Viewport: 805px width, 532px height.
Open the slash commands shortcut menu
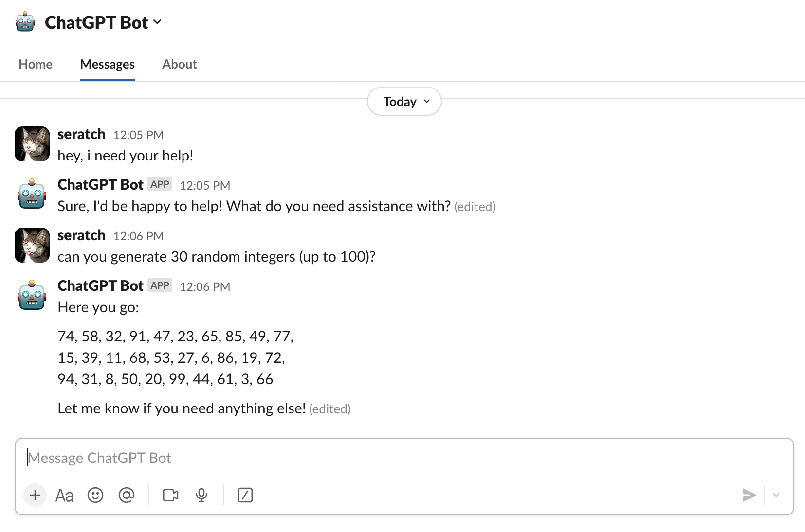(245, 495)
